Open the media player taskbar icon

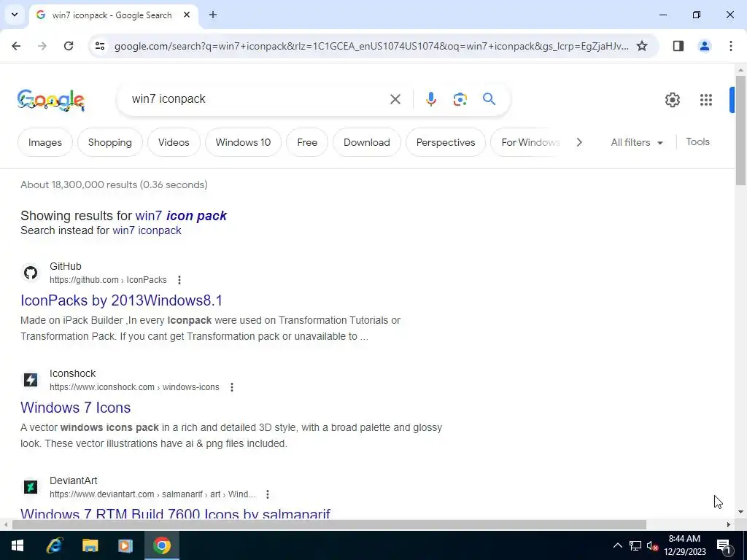[x=125, y=545]
